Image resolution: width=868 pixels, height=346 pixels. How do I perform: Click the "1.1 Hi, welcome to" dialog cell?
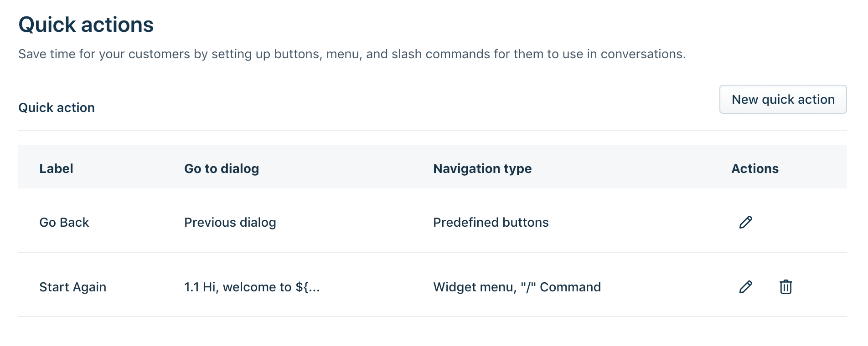click(x=252, y=287)
